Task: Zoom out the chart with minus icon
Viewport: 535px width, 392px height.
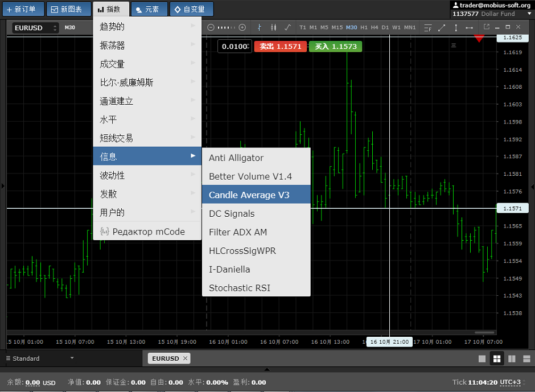Action: 211,28
